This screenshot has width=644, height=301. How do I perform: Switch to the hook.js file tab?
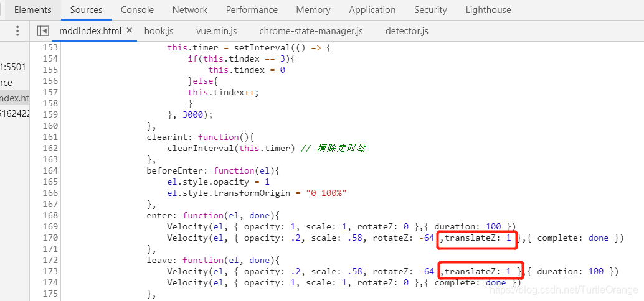coord(159,30)
